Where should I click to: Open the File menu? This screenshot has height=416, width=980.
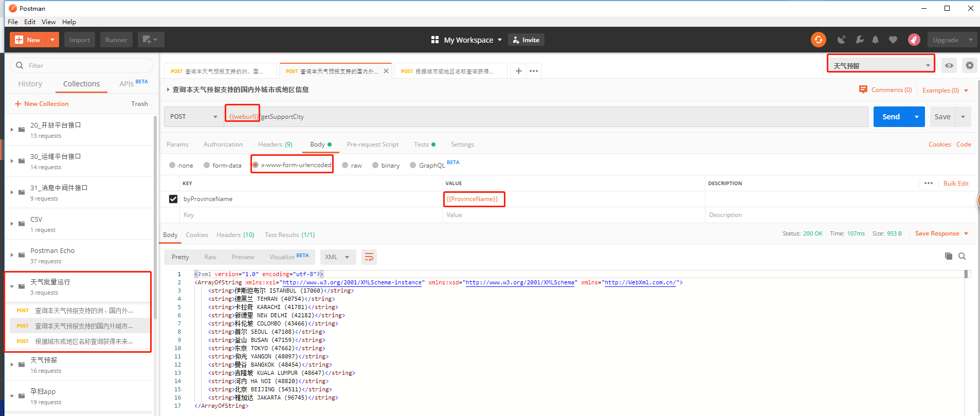[13, 22]
